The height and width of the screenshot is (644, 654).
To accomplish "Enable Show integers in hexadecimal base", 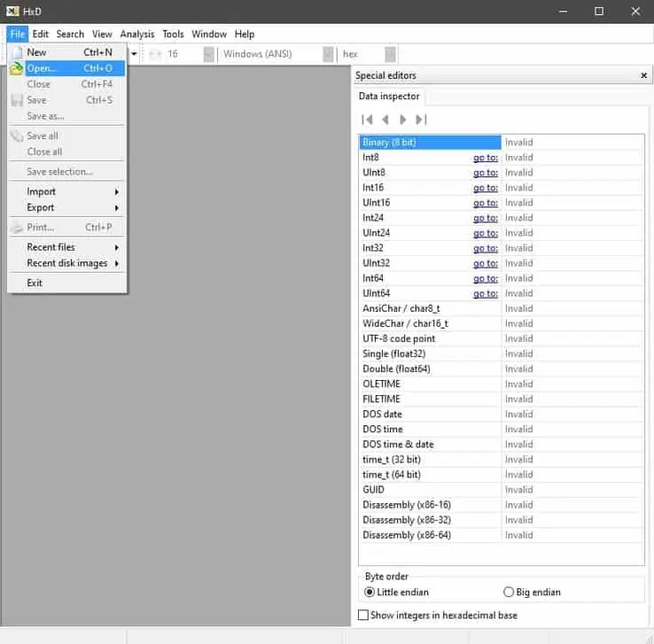I will click(363, 615).
